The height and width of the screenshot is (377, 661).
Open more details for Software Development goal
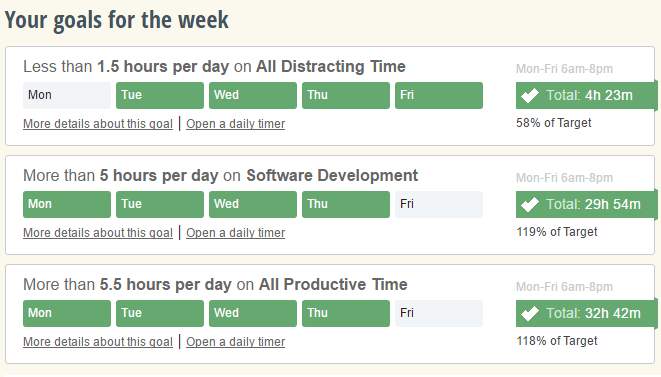click(98, 233)
